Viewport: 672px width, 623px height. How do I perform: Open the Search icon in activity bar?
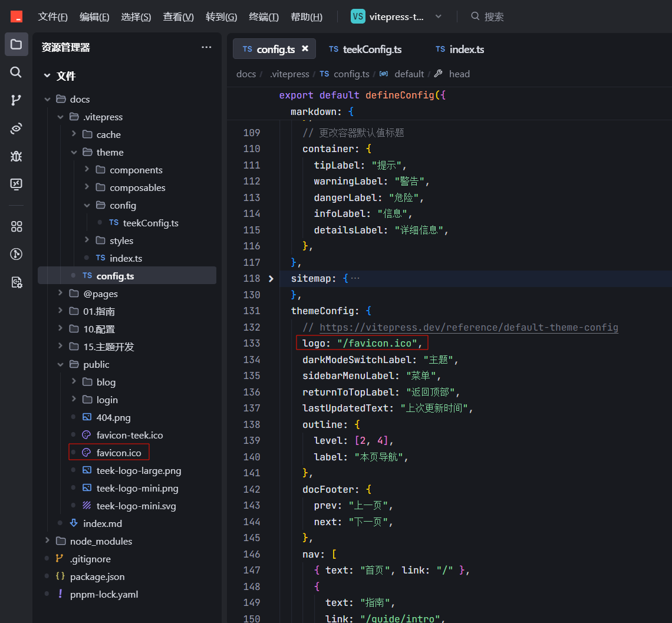(x=17, y=72)
